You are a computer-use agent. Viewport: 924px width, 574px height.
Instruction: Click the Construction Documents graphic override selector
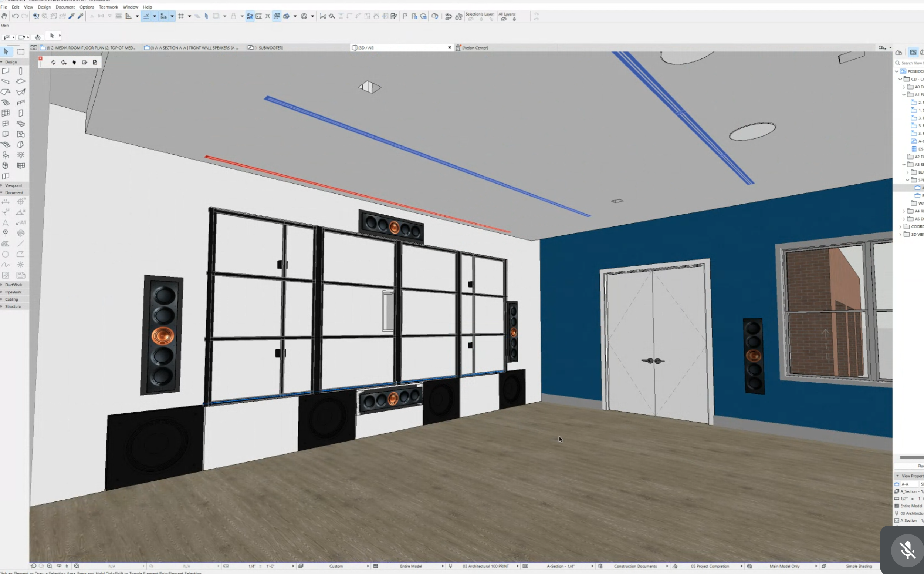635,566
